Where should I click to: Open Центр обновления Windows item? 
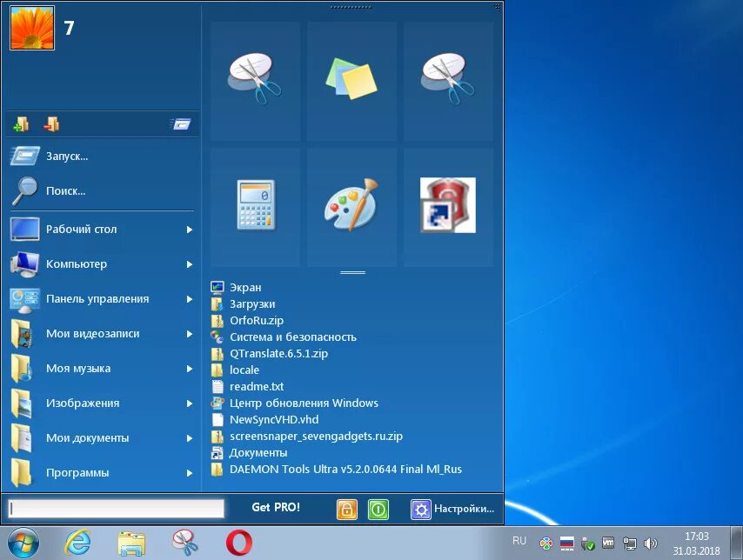coord(295,403)
